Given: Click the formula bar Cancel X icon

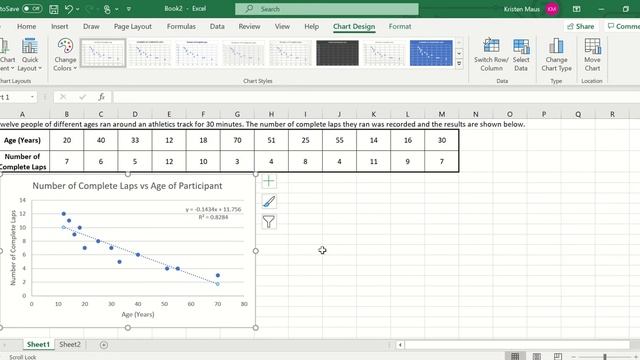Looking at the screenshot, I should coord(63,97).
